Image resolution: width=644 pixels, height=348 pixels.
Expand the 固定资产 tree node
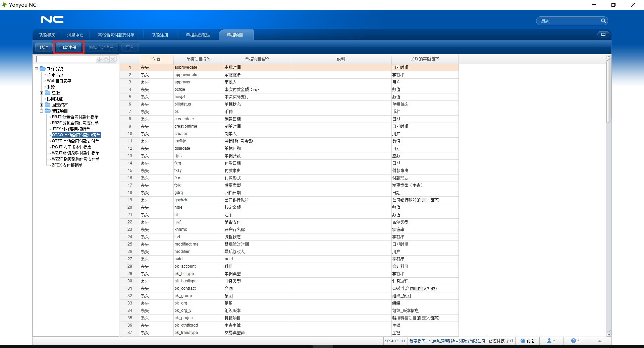click(x=42, y=105)
